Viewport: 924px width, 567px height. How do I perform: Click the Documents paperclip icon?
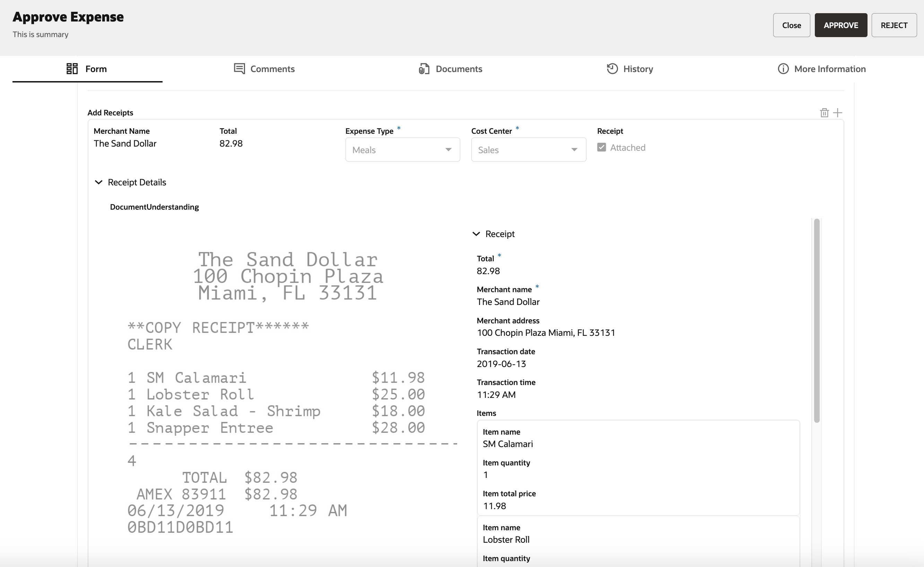click(x=424, y=69)
